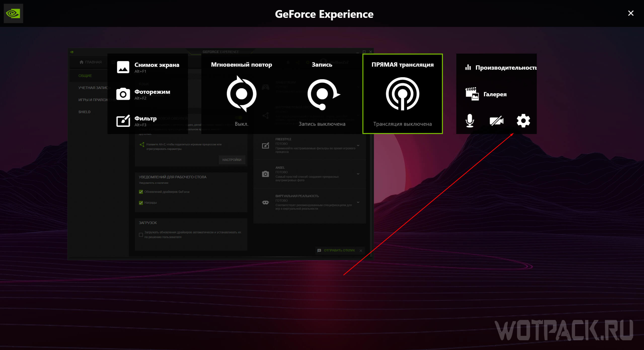The width and height of the screenshot is (644, 350).
Task: Open Instant Replay (Мгновенный повтор) icon
Action: [x=241, y=94]
